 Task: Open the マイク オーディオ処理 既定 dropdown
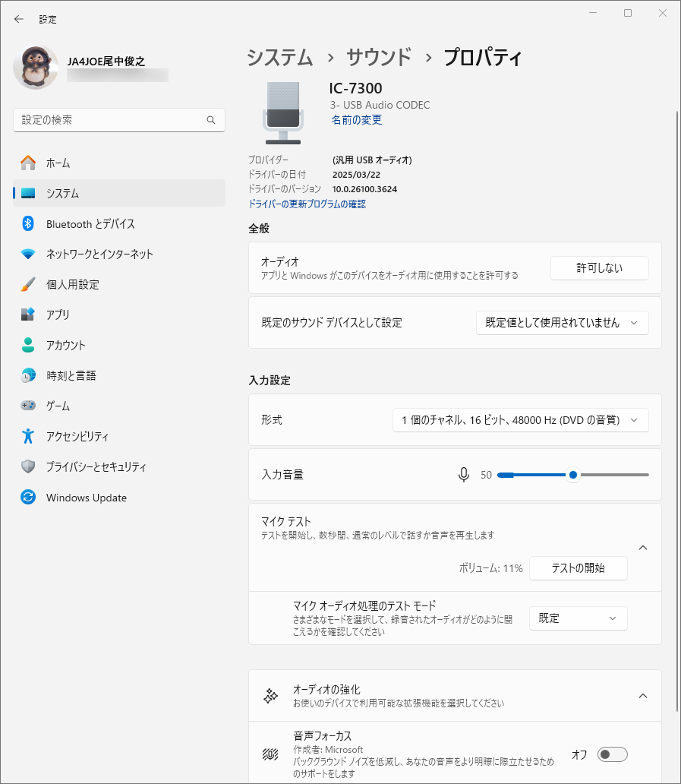[x=578, y=618]
